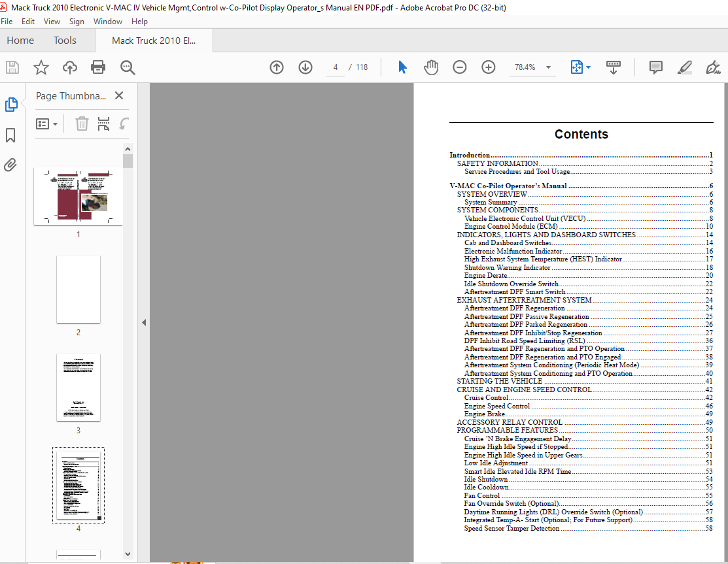Click the Contents page heading
Screen dimensions: 728x564
point(581,134)
